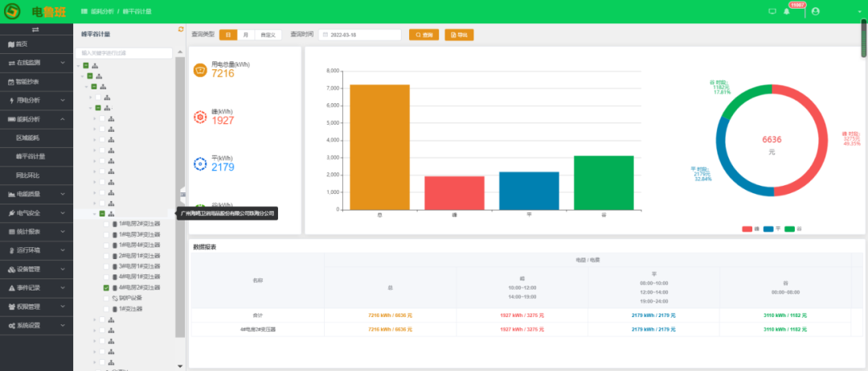Click the orange 查询 button
The image size is (868, 371).
[424, 35]
